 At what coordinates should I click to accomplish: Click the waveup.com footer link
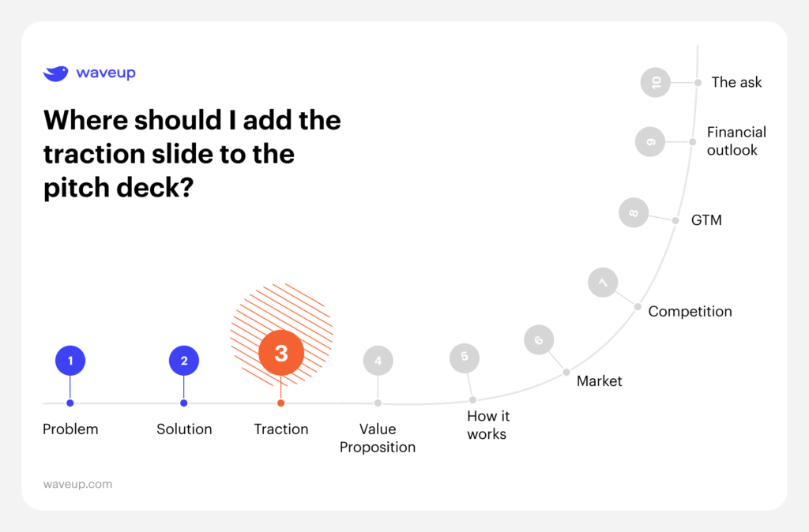(77, 484)
